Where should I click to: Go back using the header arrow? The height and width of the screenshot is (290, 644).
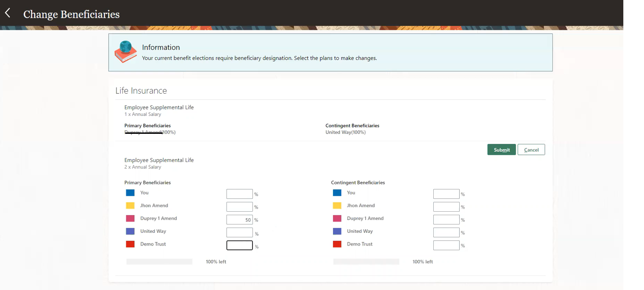tap(7, 13)
